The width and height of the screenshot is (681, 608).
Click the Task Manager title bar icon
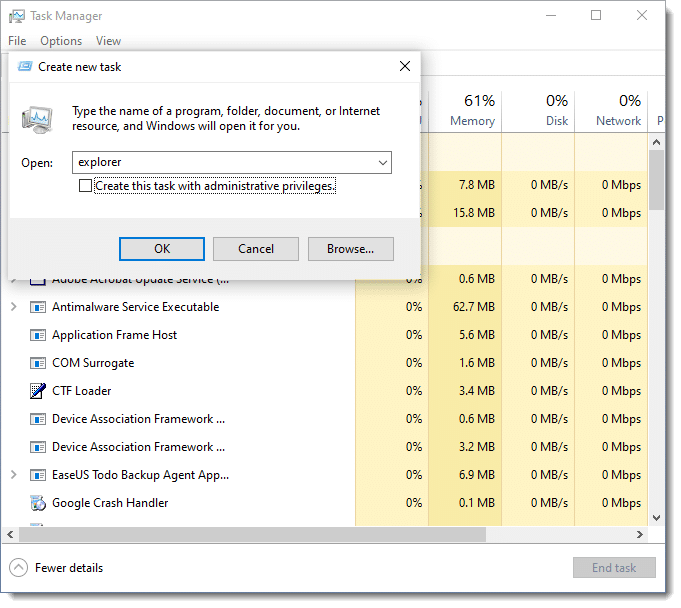coord(17,16)
